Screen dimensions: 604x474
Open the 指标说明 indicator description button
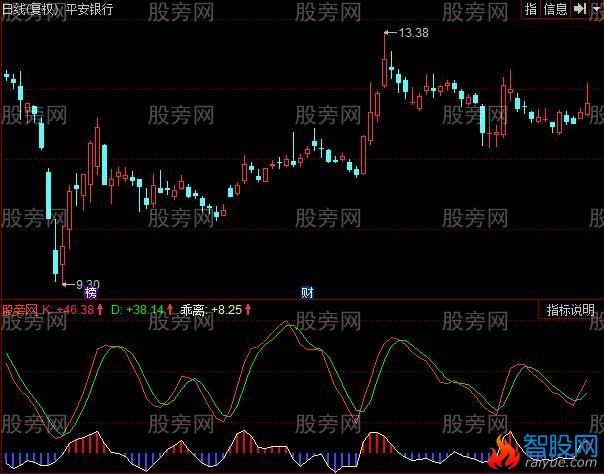click(x=570, y=310)
